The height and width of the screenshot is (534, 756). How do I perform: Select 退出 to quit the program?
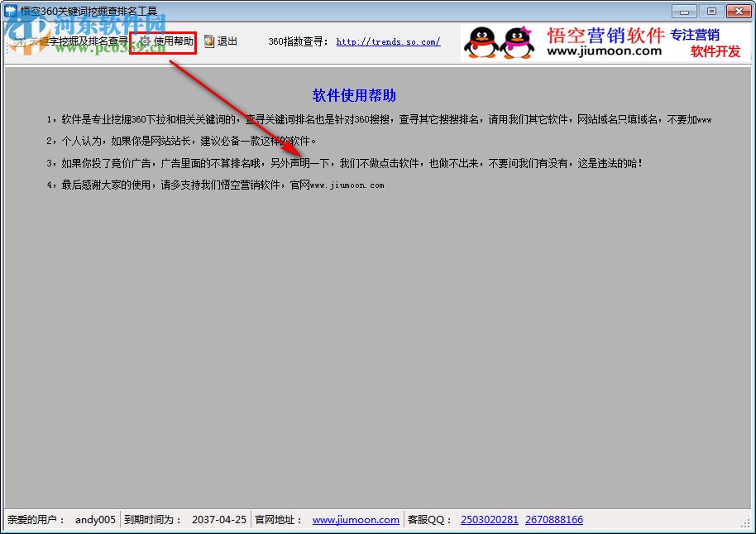[x=227, y=41]
